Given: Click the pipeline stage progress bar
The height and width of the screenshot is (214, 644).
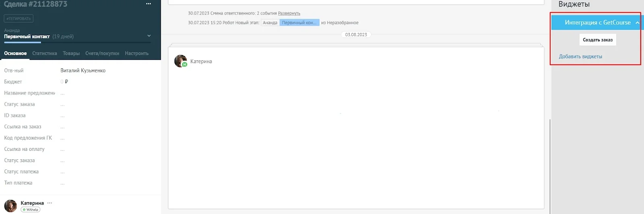Looking at the screenshot, I should pyautogui.click(x=77, y=42).
